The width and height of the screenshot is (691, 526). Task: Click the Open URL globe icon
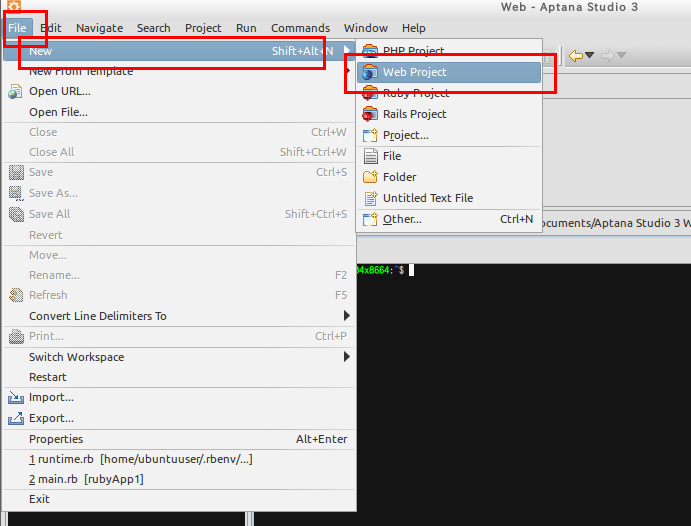tap(15, 92)
